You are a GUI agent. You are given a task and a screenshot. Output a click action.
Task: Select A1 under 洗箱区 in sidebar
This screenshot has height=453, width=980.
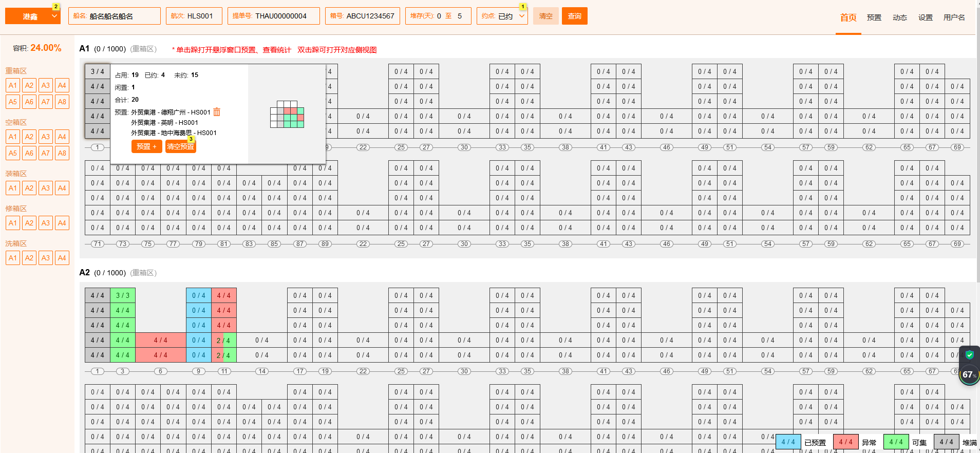13,258
